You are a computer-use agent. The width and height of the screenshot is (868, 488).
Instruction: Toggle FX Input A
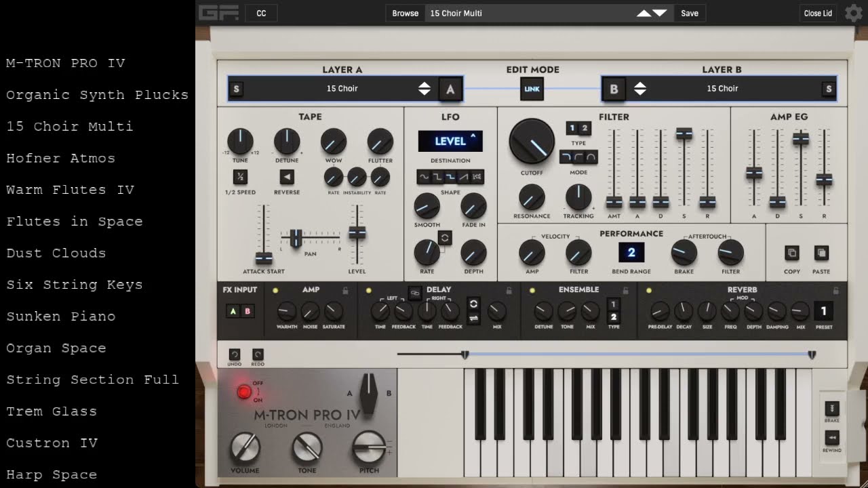click(x=233, y=311)
